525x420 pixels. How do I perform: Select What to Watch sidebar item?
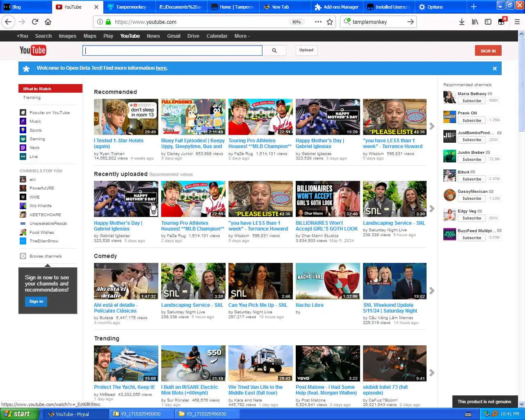[x=50, y=89]
